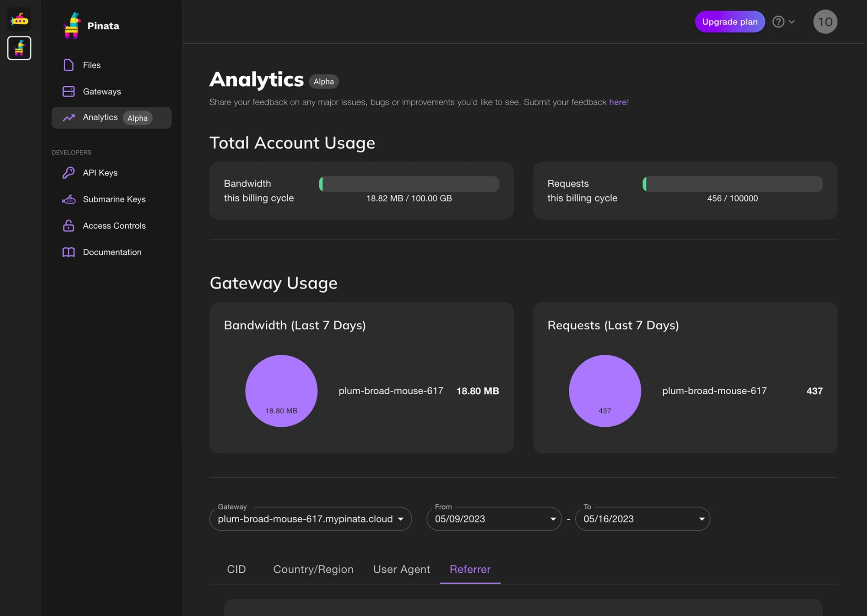This screenshot has width=867, height=616.
Task: Switch to the CID tab
Action: (236, 569)
